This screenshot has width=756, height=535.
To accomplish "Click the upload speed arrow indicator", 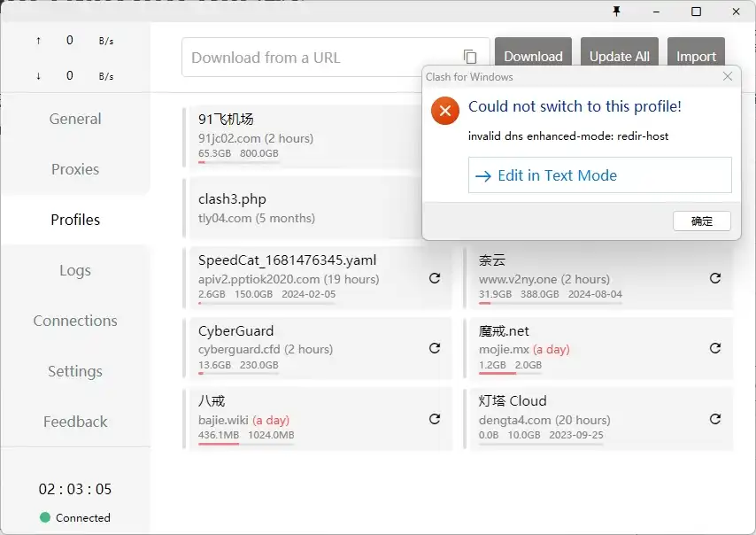I will tap(39, 41).
